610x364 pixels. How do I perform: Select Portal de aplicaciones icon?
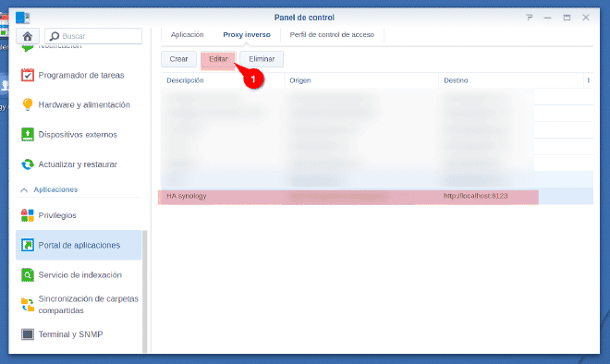27,245
